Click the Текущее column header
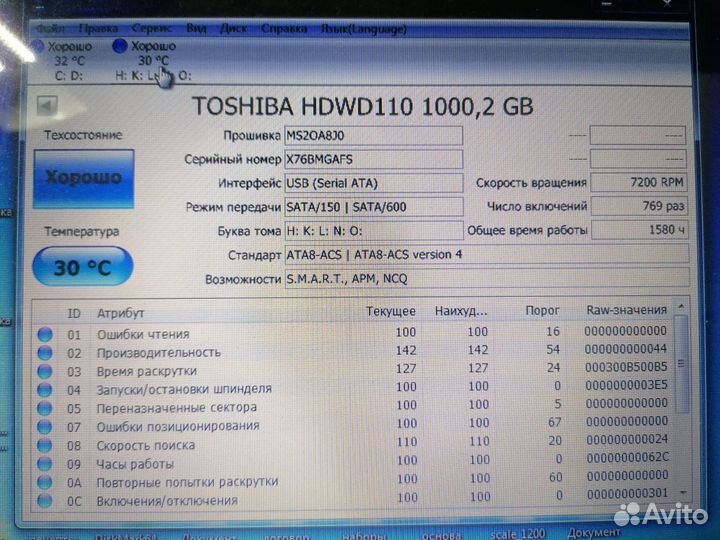 pos(391,311)
